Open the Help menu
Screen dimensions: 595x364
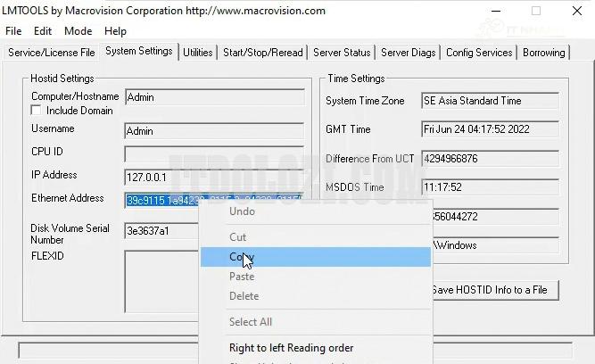coord(115,31)
